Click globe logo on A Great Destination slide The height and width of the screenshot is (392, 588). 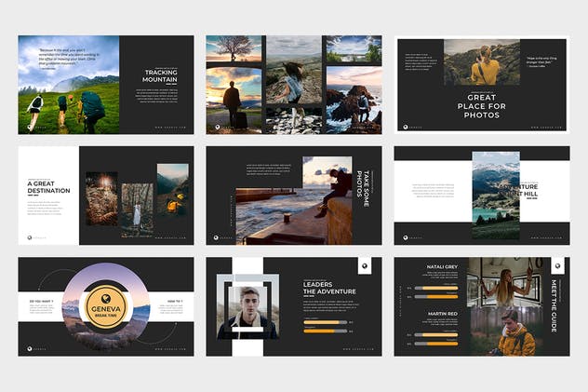pyautogui.click(x=30, y=237)
